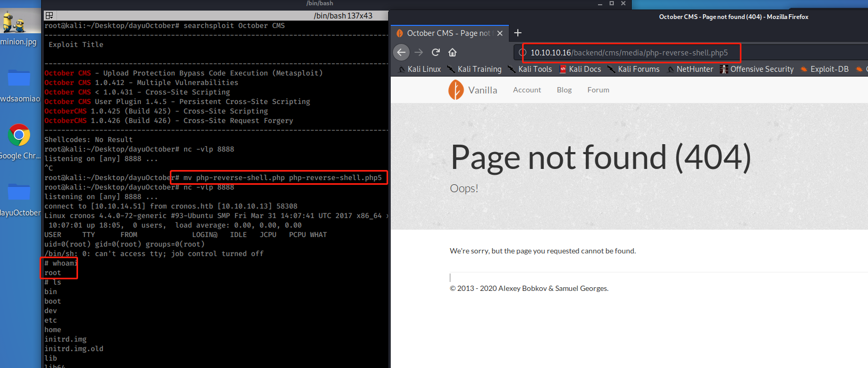Open the wdsaomiao desktop folder
This screenshot has height=368, width=868.
pos(20,84)
